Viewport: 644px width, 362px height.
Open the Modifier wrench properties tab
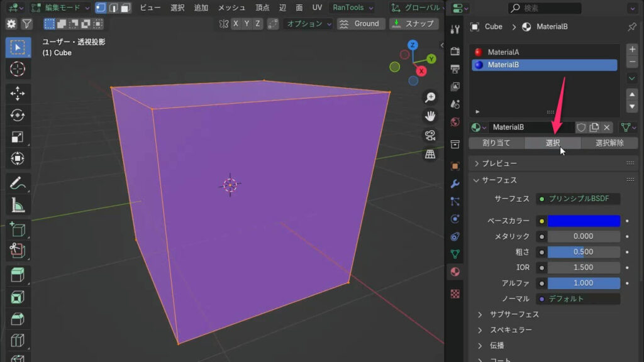[x=455, y=184]
